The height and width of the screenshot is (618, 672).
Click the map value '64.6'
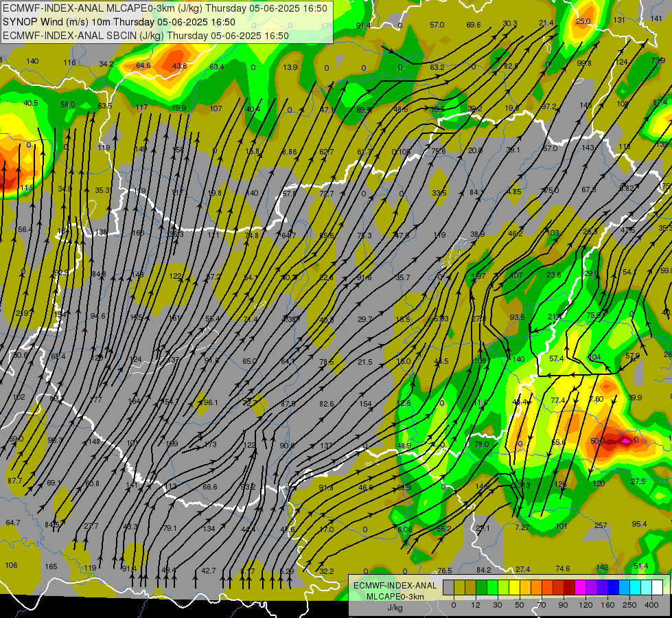click(x=143, y=65)
